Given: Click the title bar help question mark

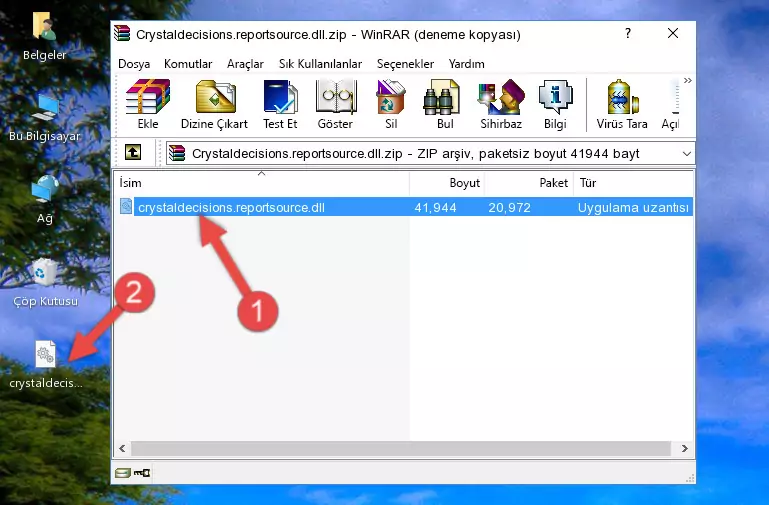Looking at the screenshot, I should 628,33.
